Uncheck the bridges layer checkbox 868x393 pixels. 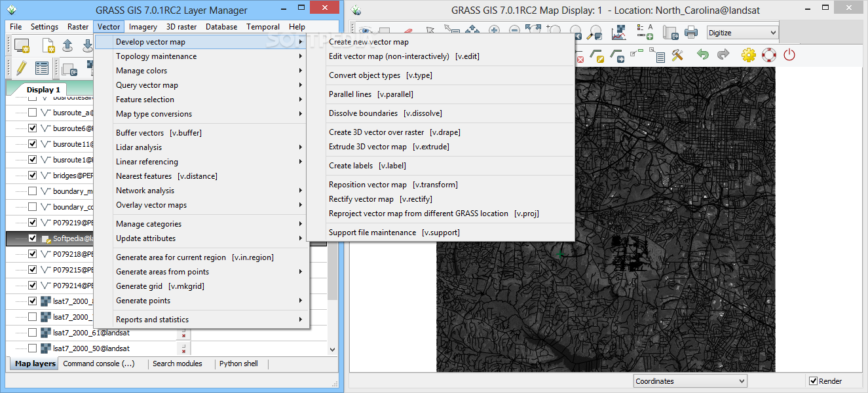tap(32, 176)
